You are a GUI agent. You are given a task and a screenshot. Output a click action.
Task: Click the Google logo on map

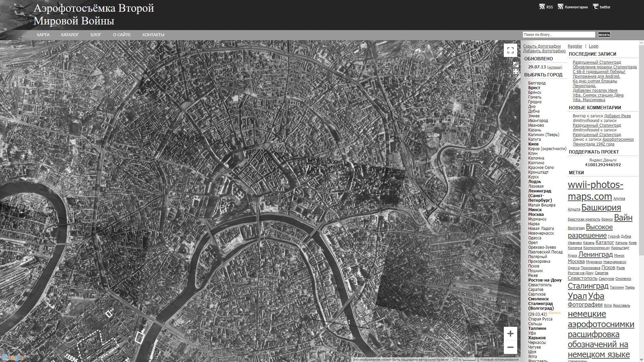click(x=12, y=357)
